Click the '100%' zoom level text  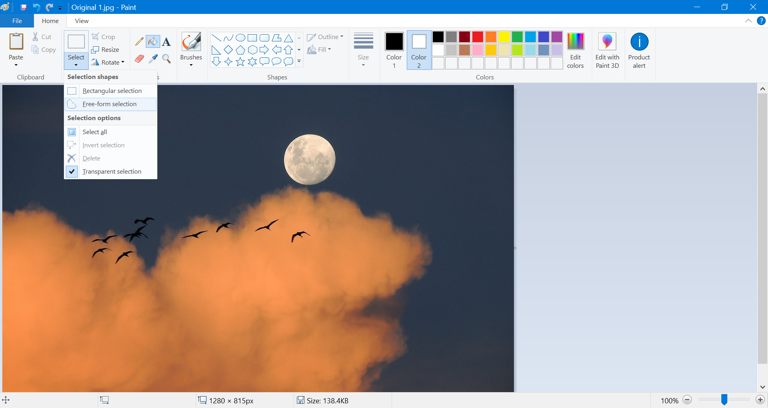tap(669, 401)
